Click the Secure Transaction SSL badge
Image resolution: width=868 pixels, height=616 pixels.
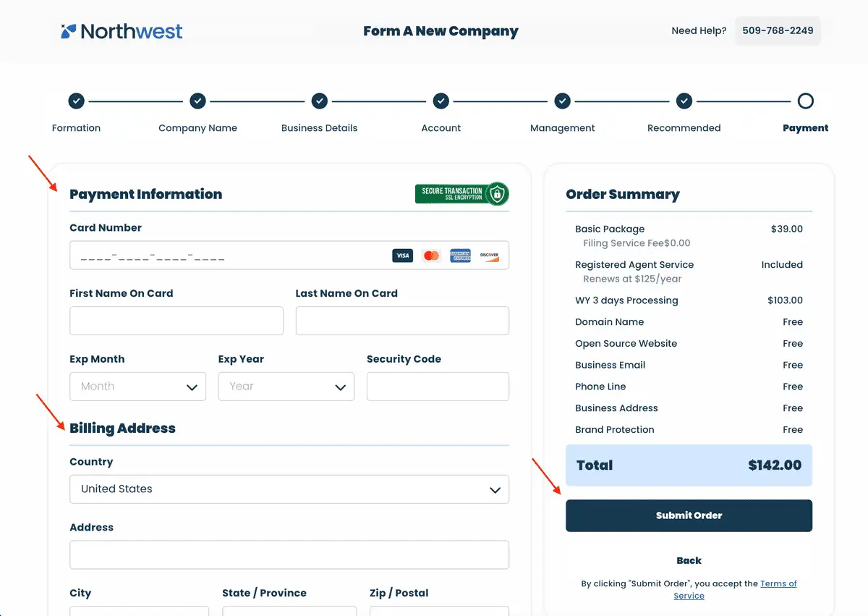pyautogui.click(x=462, y=194)
